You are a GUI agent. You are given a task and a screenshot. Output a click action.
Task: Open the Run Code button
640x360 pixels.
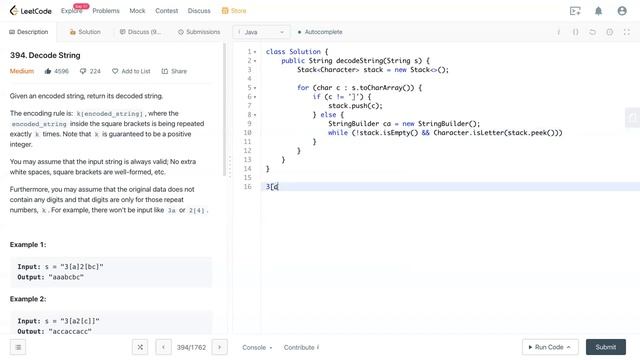[550, 347]
